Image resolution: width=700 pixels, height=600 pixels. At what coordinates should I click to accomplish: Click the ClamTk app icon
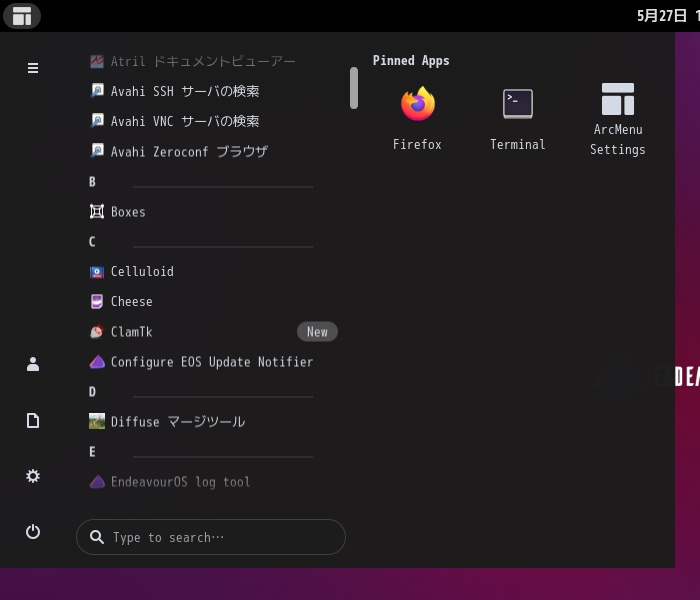[x=97, y=332]
